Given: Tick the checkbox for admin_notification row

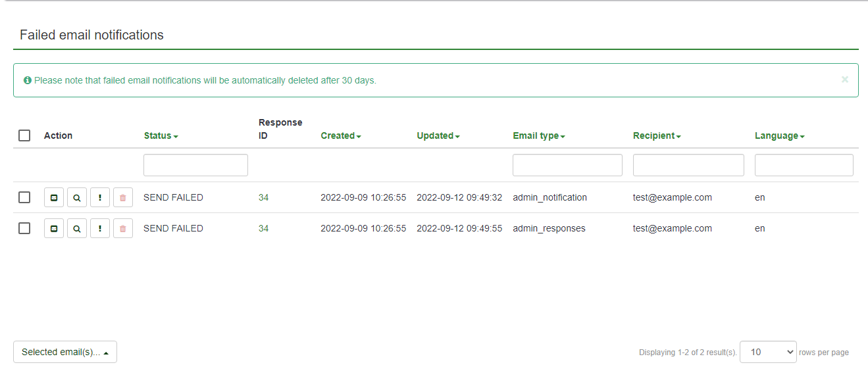Looking at the screenshot, I should click(x=24, y=197).
